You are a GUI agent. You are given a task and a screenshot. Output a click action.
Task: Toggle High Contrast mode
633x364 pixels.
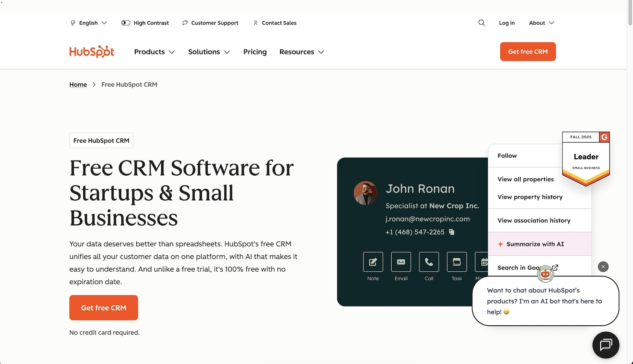tap(145, 23)
